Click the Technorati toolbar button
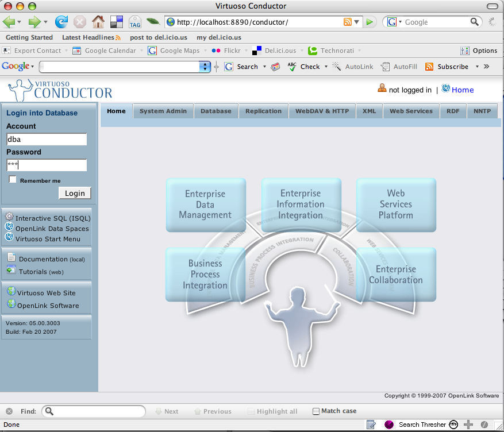 331,51
